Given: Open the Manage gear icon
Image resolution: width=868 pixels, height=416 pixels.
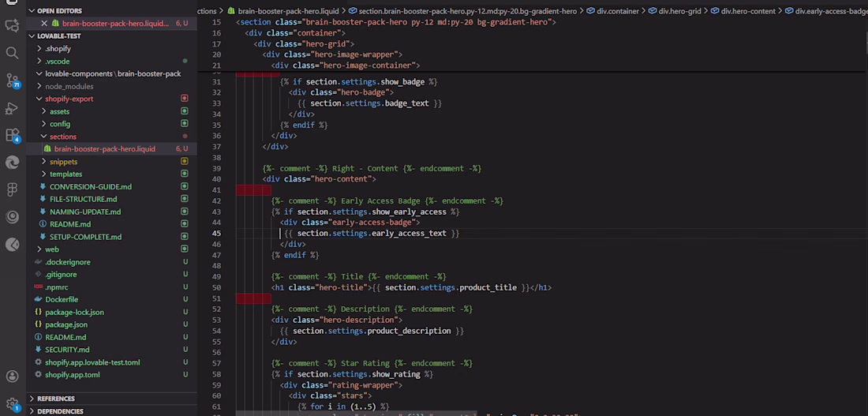Looking at the screenshot, I should 12,404.
